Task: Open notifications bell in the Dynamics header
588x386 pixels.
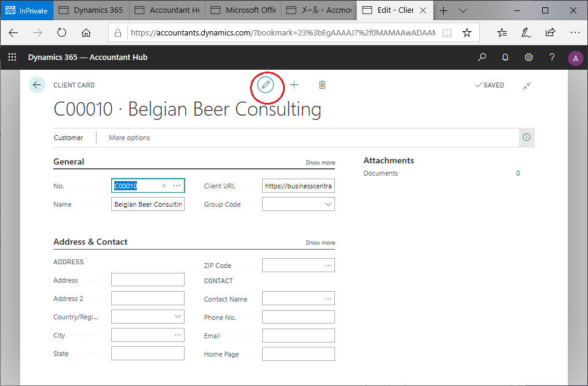Action: pos(505,57)
